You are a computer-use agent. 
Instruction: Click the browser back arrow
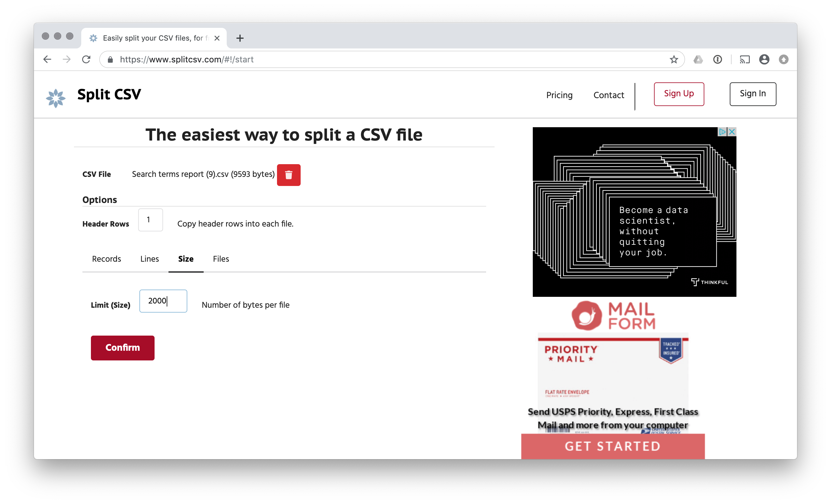tap(47, 59)
